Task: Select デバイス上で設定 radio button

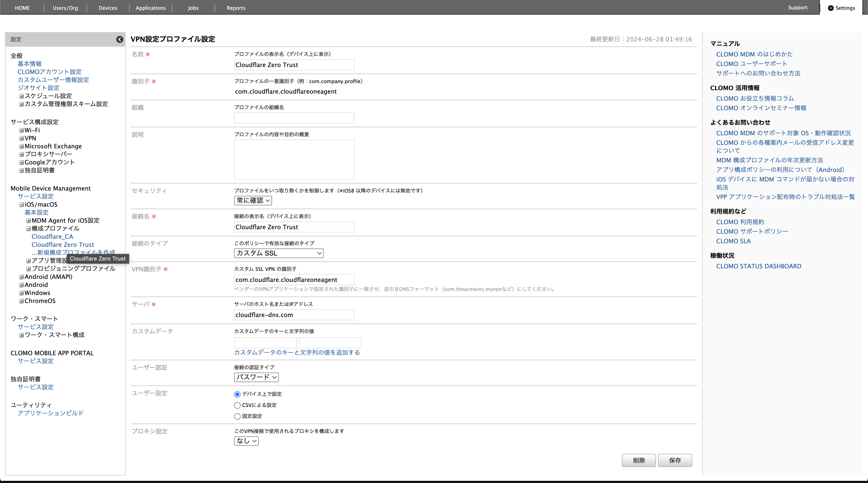Action: tap(237, 394)
